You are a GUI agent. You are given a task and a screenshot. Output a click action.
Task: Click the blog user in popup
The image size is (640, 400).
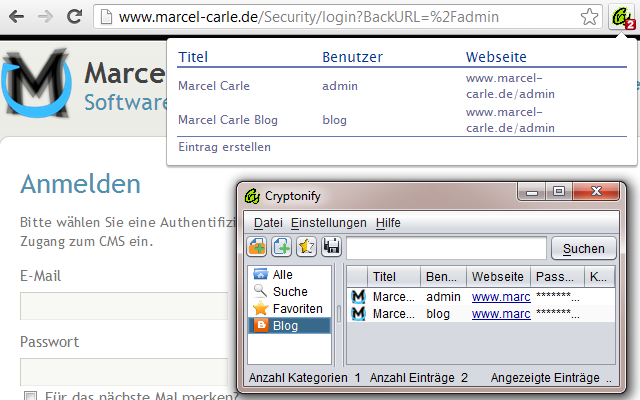(x=334, y=120)
